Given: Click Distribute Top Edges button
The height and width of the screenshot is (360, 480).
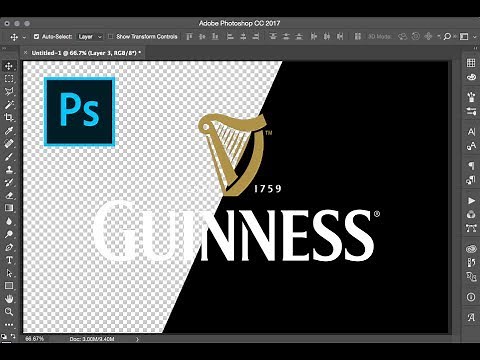Looking at the screenshot, I should 273,36.
